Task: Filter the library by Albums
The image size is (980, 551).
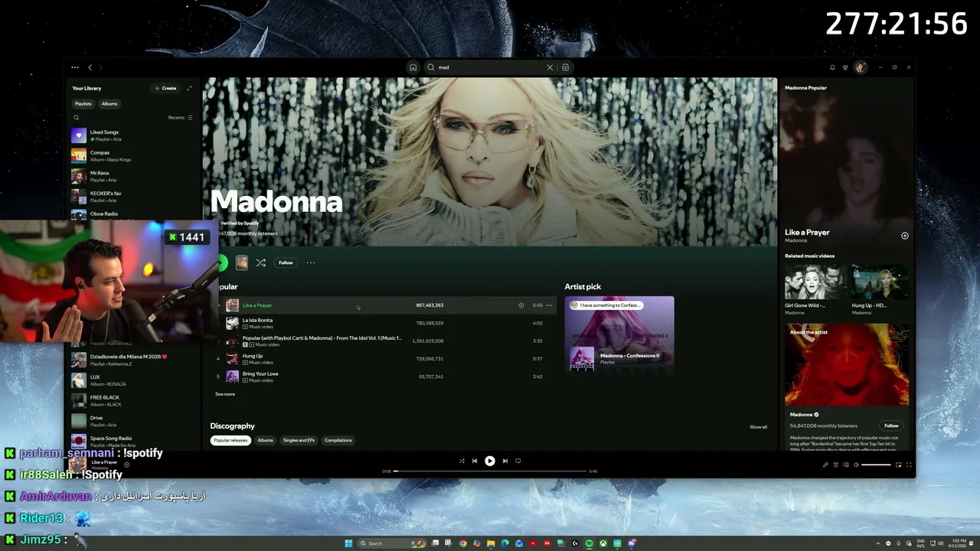Action: coord(109,104)
